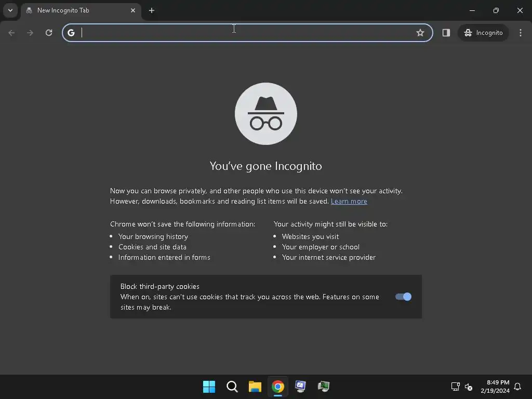The height and width of the screenshot is (399, 532).
Task: Open taskbar Search
Action: point(232,387)
